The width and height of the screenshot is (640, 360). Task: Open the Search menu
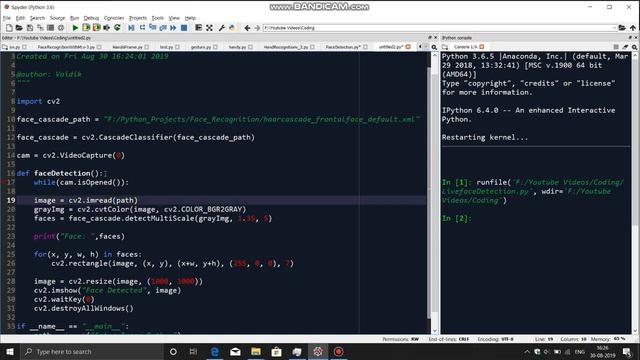pyautogui.click(x=37, y=18)
